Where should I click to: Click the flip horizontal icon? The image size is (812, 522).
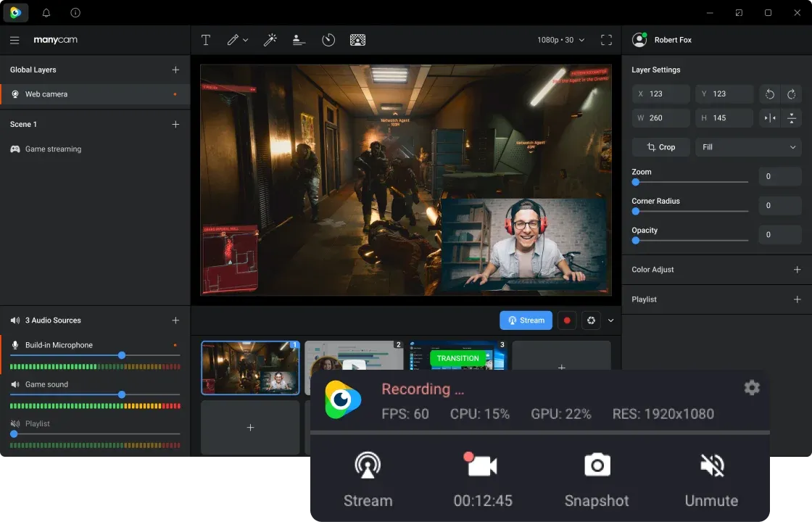click(770, 118)
